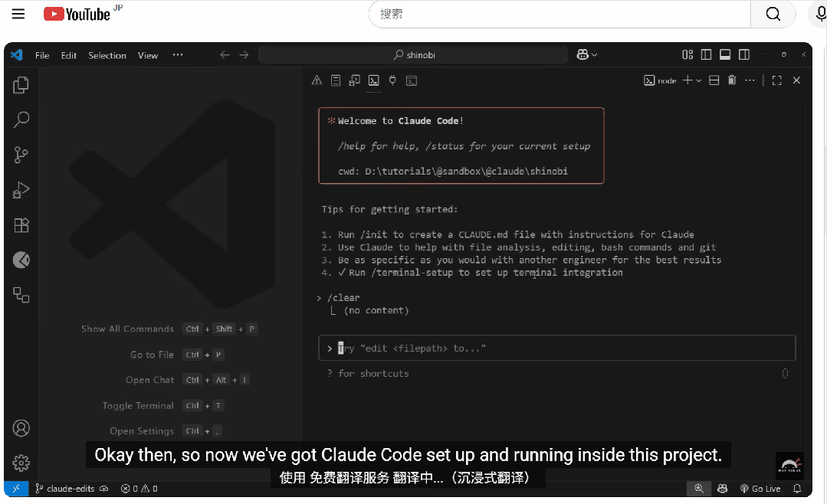This screenshot has width=827, height=504.
Task: Click the '/clear' command line in terminal
Action: (x=343, y=298)
